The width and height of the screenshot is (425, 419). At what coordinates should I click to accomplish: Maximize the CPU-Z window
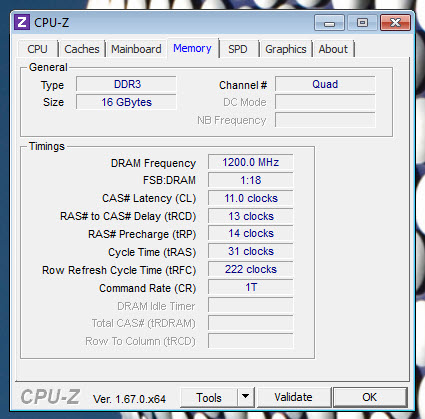362,23
